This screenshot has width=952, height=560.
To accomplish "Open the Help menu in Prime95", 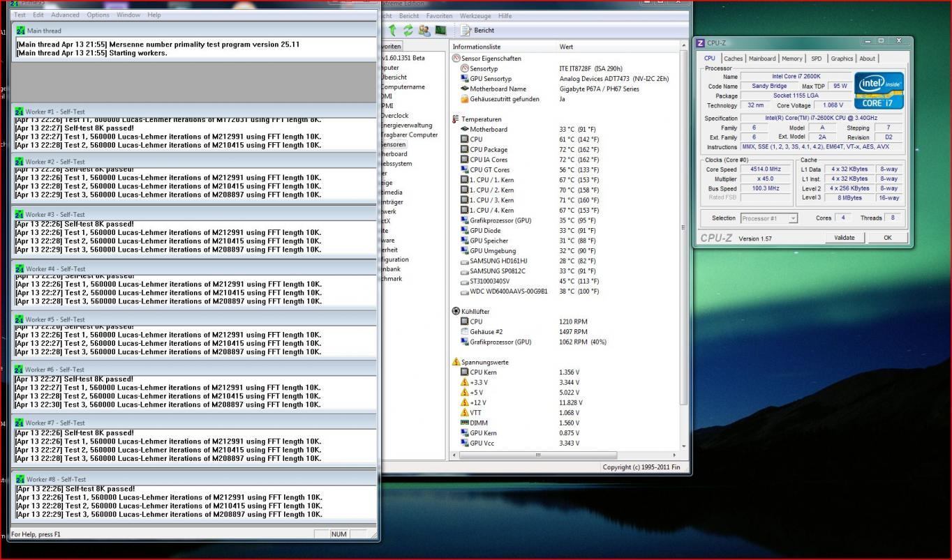I will point(154,15).
